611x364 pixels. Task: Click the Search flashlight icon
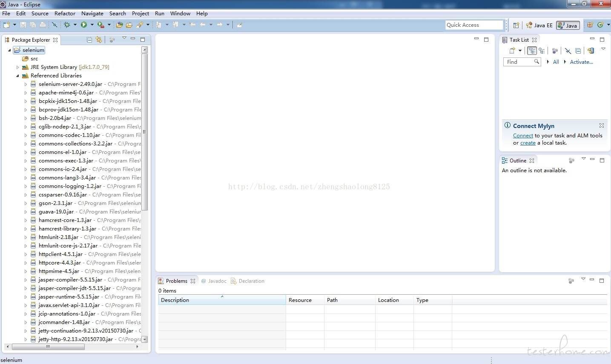[140, 25]
